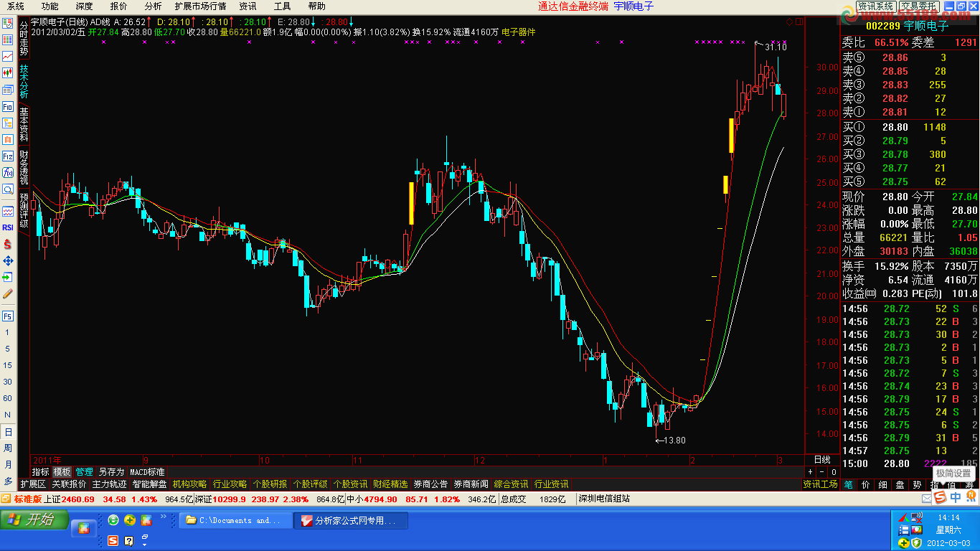The width and height of the screenshot is (980, 551).
Task: Click the plus zoom-in chart button
Action: [811, 472]
